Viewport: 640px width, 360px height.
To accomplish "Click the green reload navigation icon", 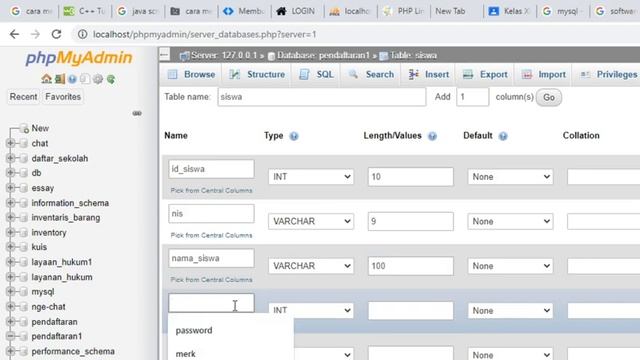I will 111,79.
